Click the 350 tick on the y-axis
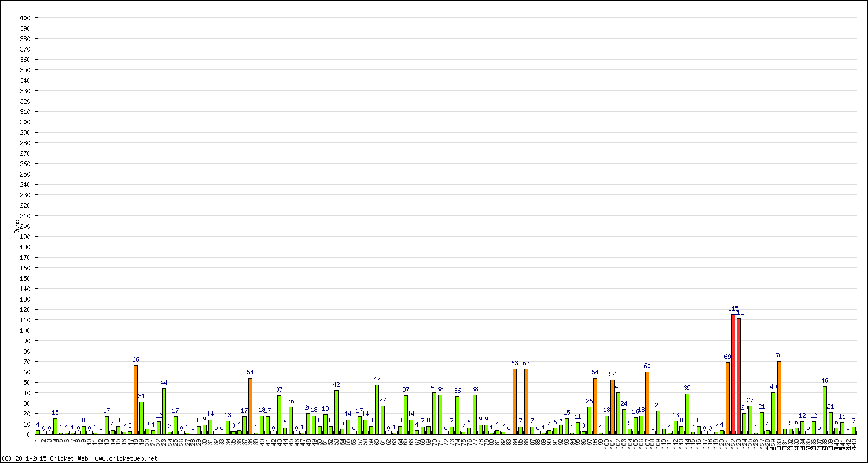868x463 pixels. click(x=25, y=70)
